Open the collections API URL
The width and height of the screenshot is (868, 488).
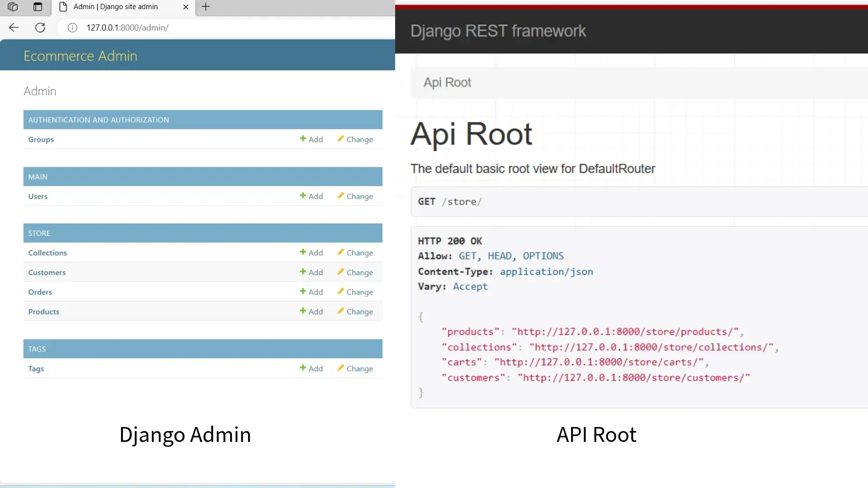651,347
